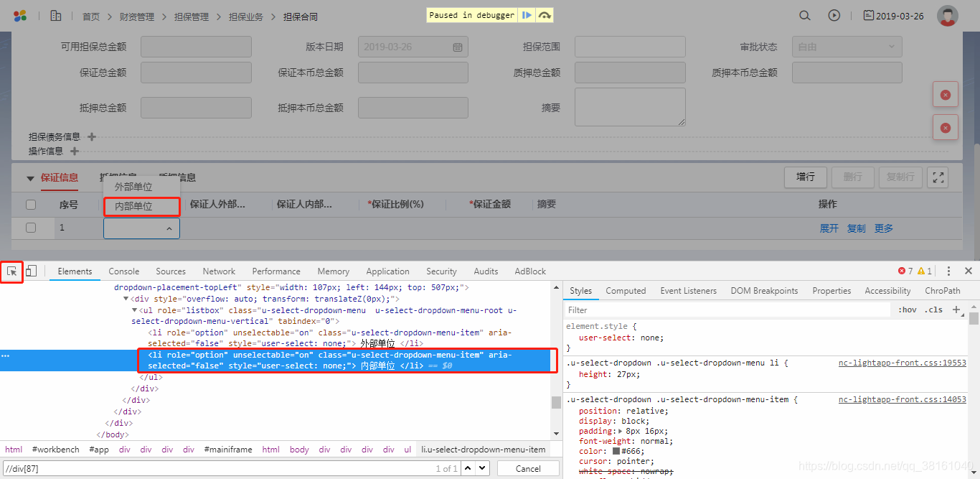Viewport: 980px width, 479px height.
Task: Maximize the table with fullscreen icon
Action: (938, 177)
